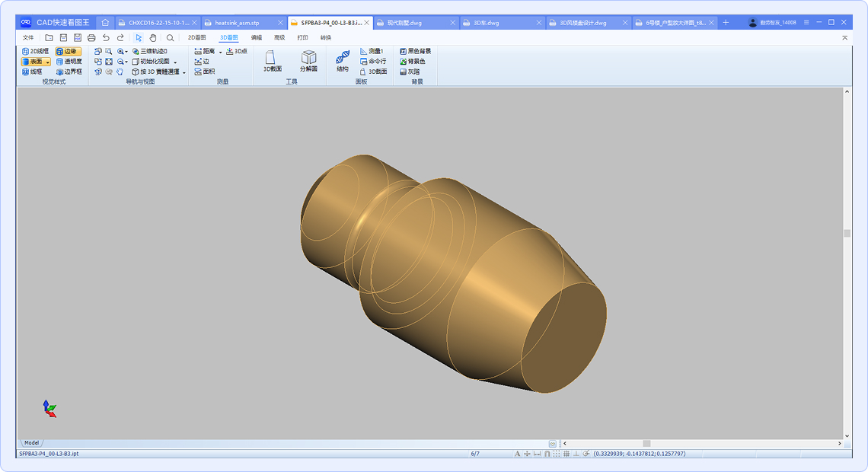Image resolution: width=868 pixels, height=472 pixels.
Task: Toggle the grid icon in status bar
Action: (x=566, y=454)
